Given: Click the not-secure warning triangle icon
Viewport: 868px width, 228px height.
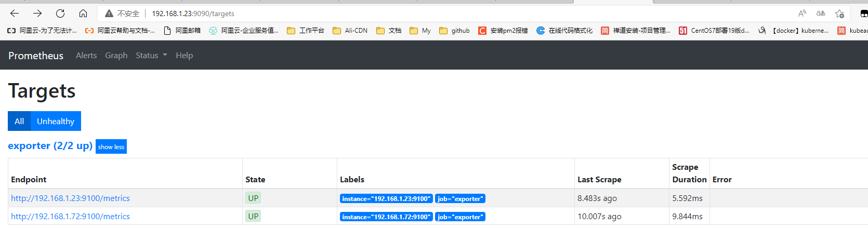Looking at the screenshot, I should 109,14.
